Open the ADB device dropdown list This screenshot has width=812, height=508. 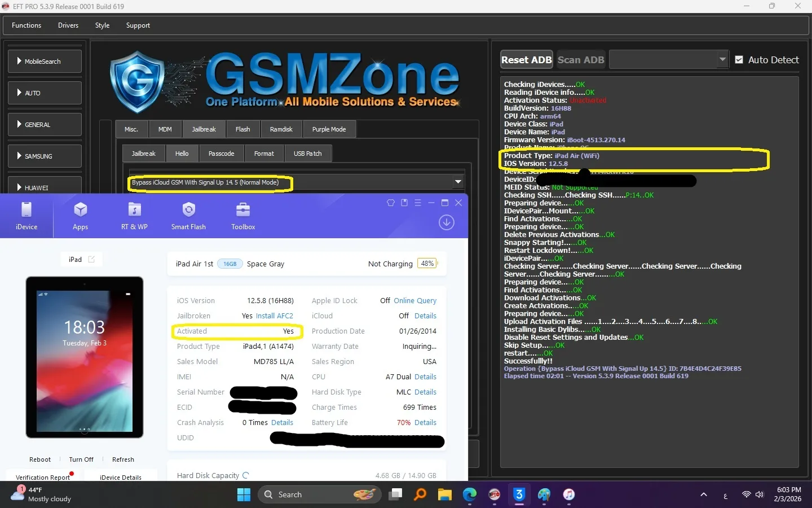(x=722, y=59)
